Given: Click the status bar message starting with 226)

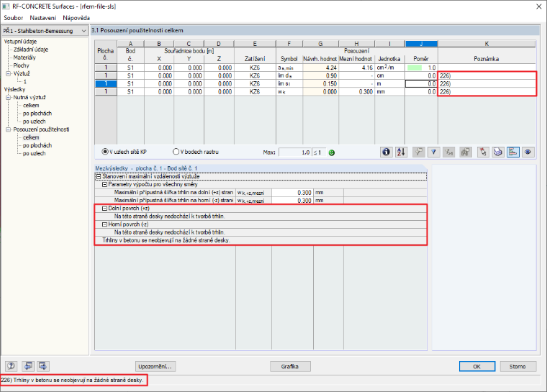Looking at the screenshot, I should (x=72, y=380).
